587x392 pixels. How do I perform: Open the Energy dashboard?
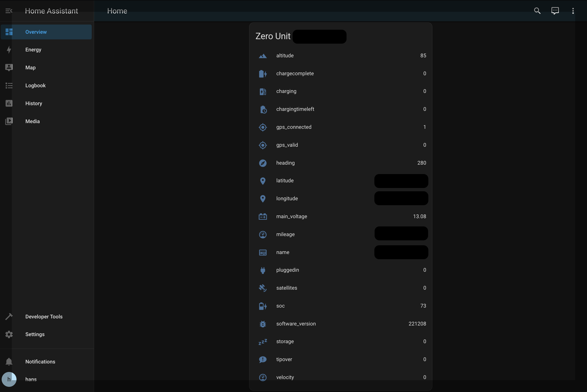point(33,50)
